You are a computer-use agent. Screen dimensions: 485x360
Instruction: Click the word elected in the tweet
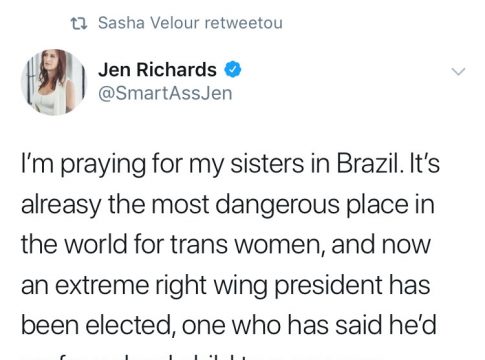[130, 325]
